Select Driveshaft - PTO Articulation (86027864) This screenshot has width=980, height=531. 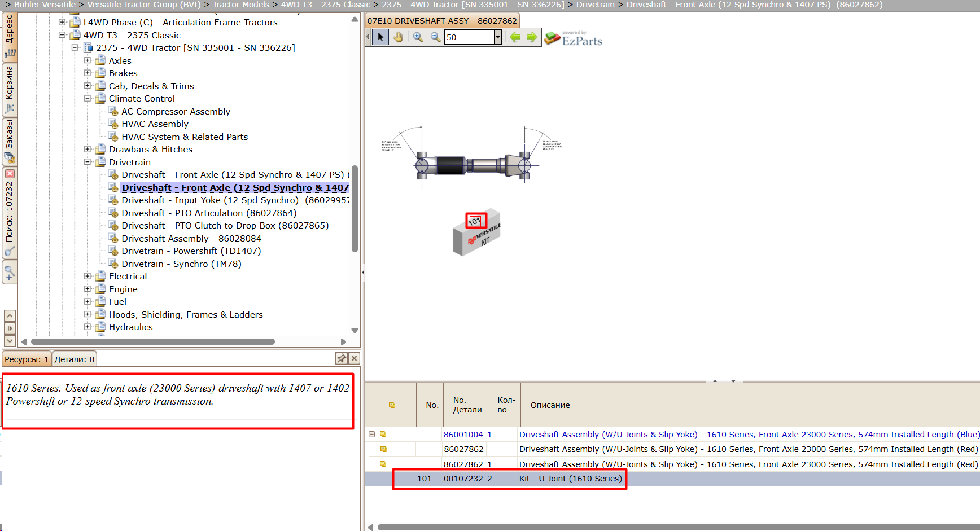pyautogui.click(x=209, y=213)
